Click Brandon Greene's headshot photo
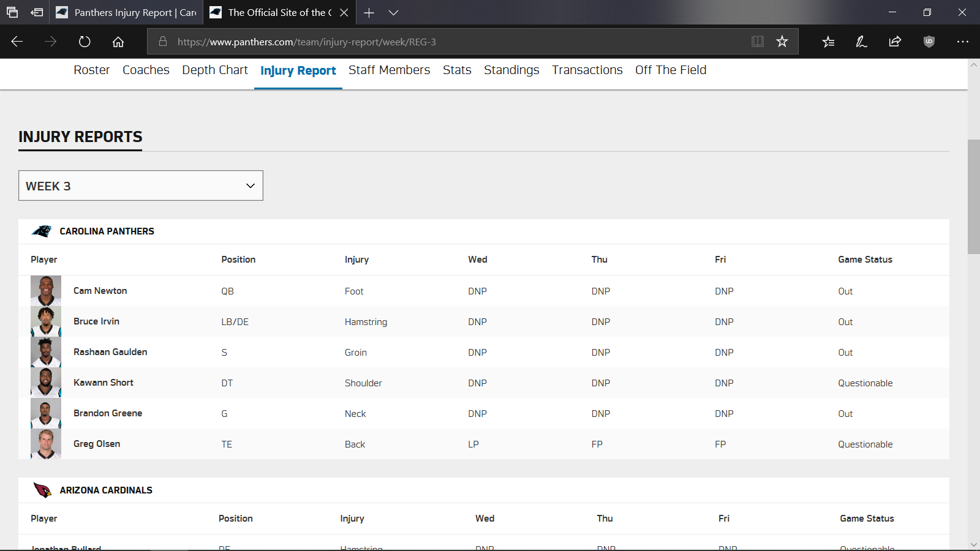Image resolution: width=980 pixels, height=551 pixels. [x=46, y=413]
